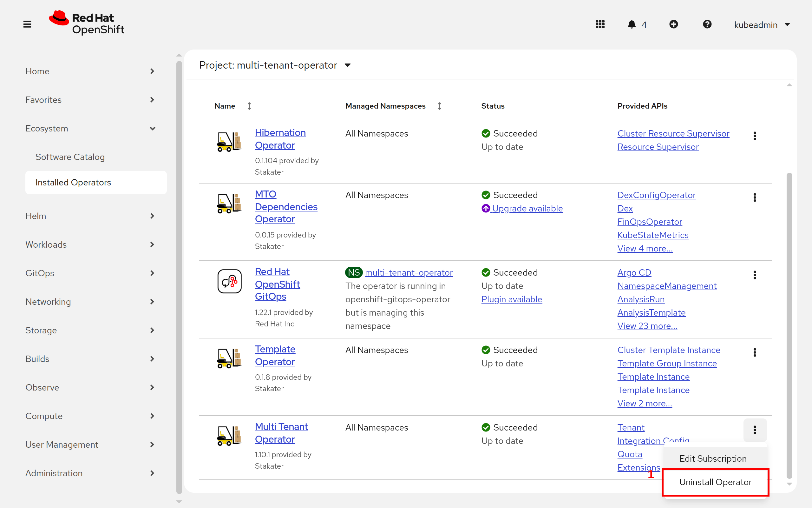Select Uninstall Operator from the menu

point(715,482)
